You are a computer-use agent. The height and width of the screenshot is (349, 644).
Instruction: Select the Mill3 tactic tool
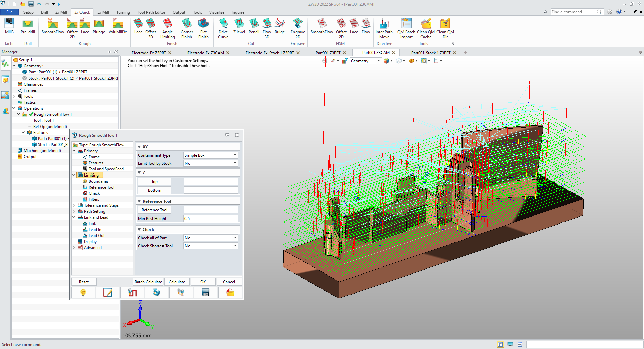coord(9,26)
